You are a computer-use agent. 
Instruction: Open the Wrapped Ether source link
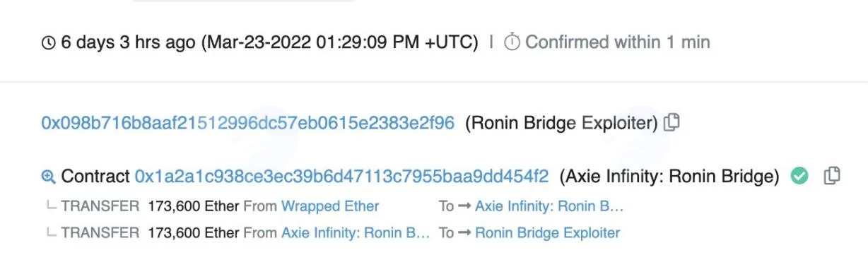(x=330, y=206)
